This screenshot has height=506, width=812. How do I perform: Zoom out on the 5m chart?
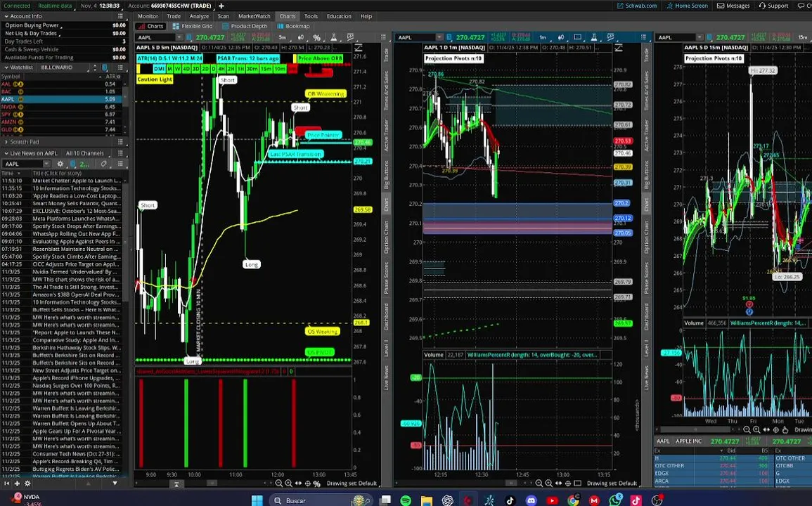click(278, 484)
